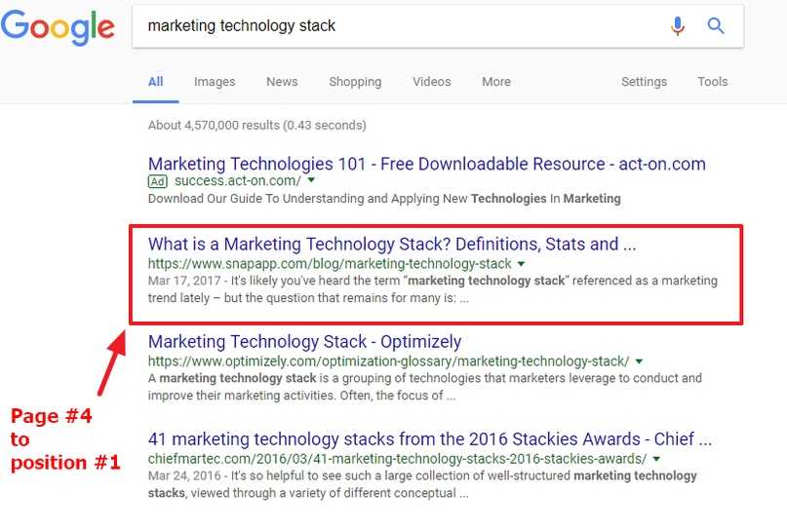The image size is (787, 532).
Task: Switch to the News tab
Action: tap(282, 82)
